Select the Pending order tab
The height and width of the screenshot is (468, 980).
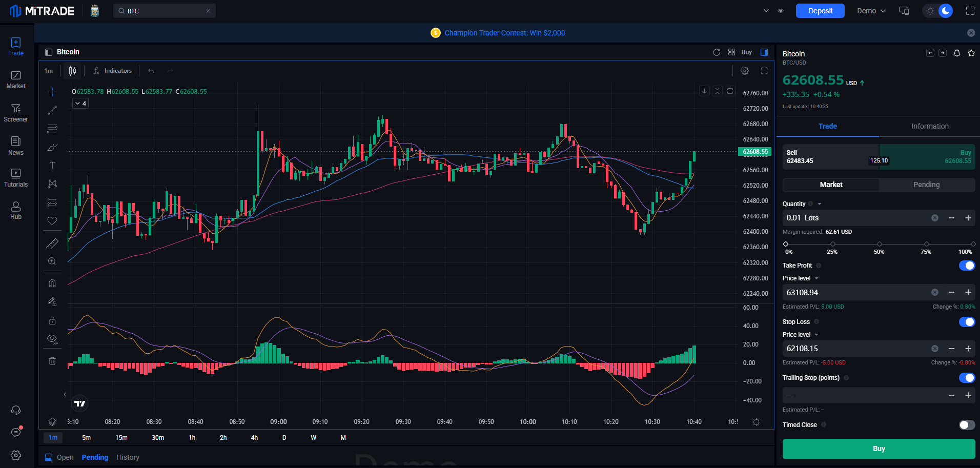[927, 185]
